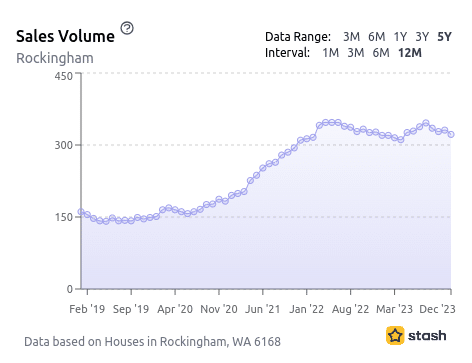
Task: Click the 'stash' brand wordmark
Action: point(427,335)
